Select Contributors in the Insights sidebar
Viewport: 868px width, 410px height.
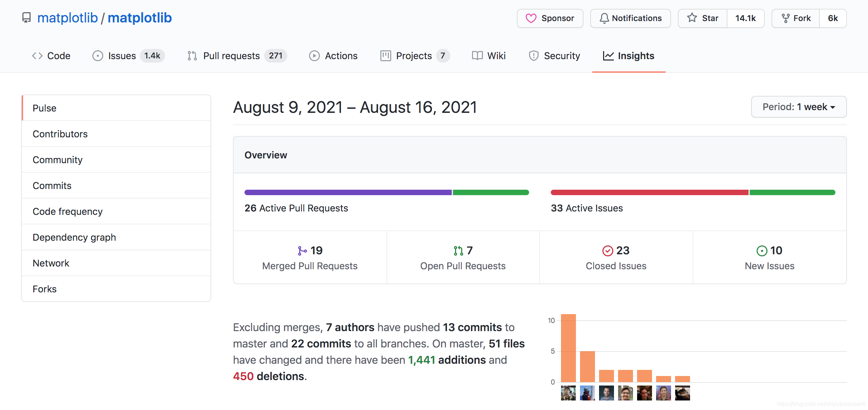[60, 134]
